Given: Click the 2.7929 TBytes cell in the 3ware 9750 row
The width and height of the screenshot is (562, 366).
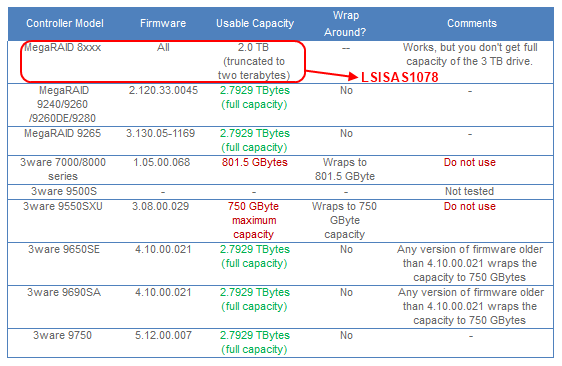Looking at the screenshot, I should [254, 343].
